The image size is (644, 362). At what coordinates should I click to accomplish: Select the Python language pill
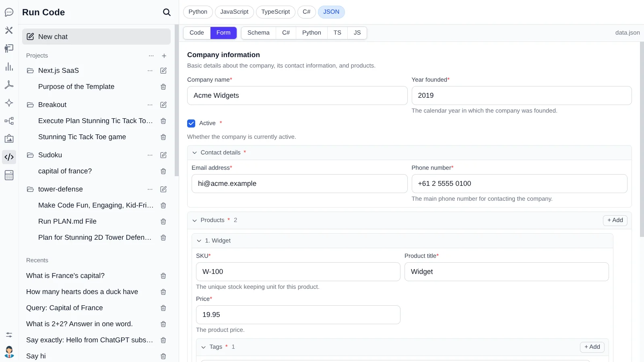tap(198, 12)
